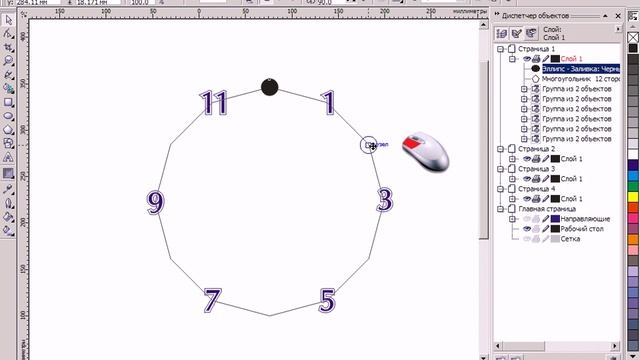Pick the yellow swatch in palette

pyautogui.click(x=633, y=197)
